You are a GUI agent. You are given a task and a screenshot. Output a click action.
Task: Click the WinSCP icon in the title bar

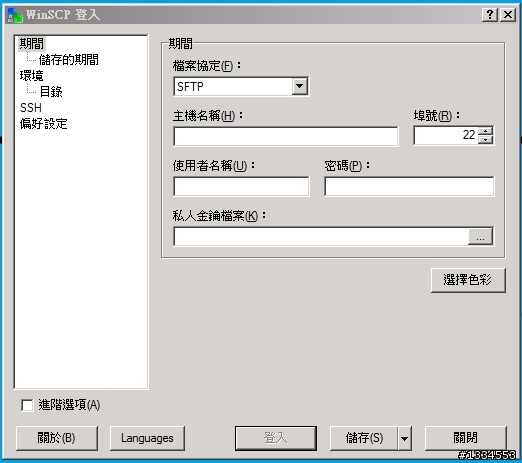[15, 15]
